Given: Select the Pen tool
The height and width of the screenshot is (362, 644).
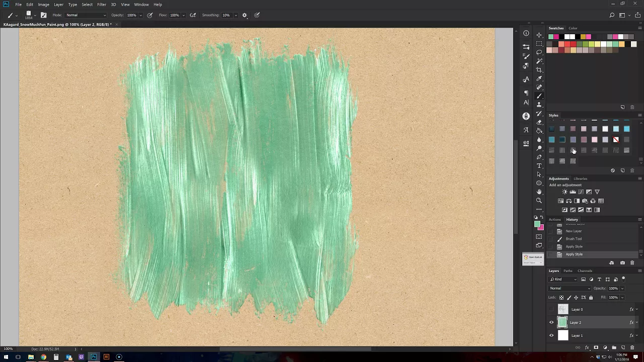Looking at the screenshot, I should (539, 157).
